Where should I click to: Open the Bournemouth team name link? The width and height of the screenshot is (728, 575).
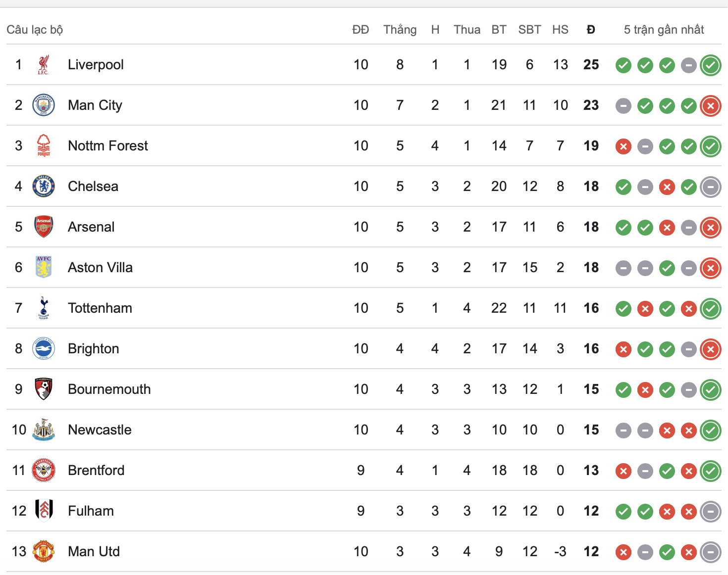click(109, 389)
